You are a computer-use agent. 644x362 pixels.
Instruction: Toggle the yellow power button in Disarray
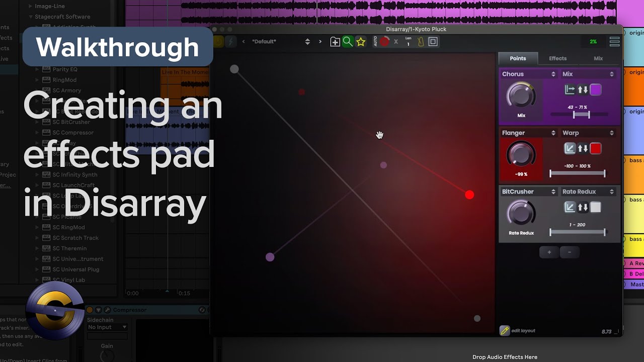click(218, 42)
